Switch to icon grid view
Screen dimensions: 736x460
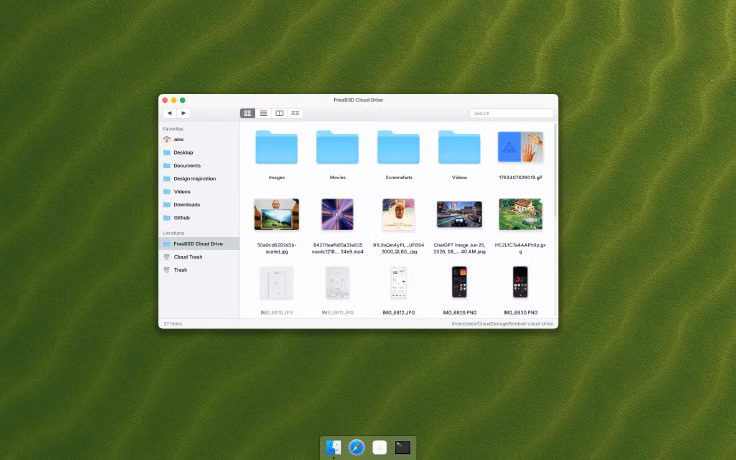[247, 113]
